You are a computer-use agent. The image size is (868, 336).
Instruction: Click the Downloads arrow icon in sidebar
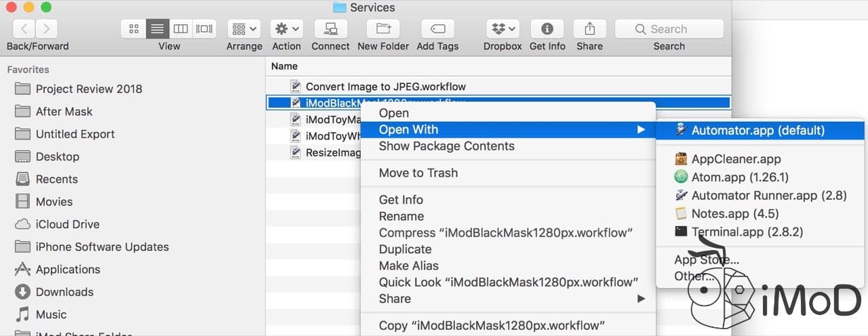(22, 292)
